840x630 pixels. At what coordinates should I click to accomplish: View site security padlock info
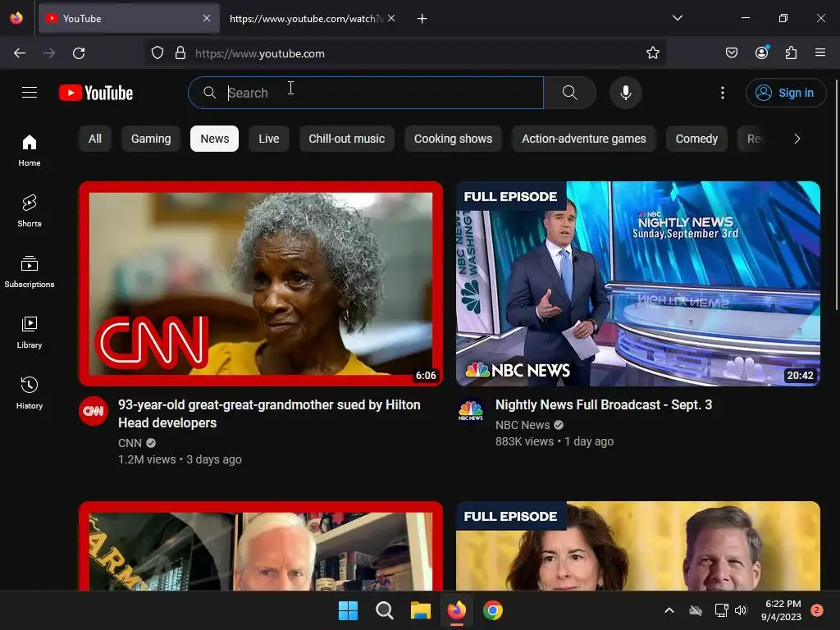click(180, 53)
